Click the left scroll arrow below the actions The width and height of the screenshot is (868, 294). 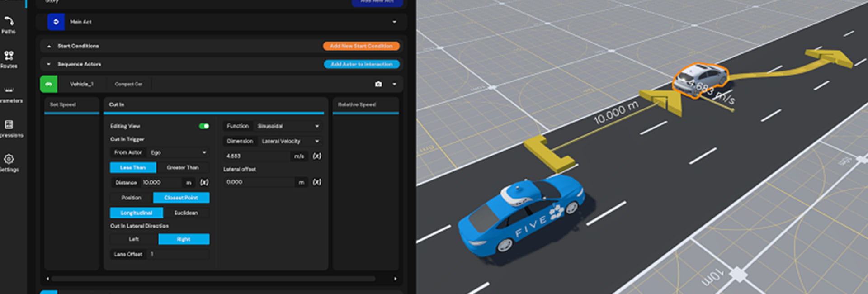tap(48, 279)
